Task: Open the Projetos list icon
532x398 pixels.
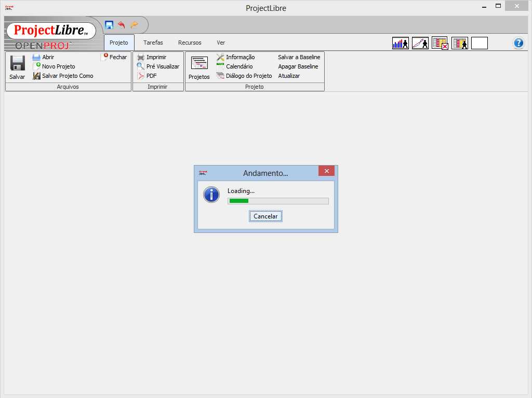Action: [199, 63]
